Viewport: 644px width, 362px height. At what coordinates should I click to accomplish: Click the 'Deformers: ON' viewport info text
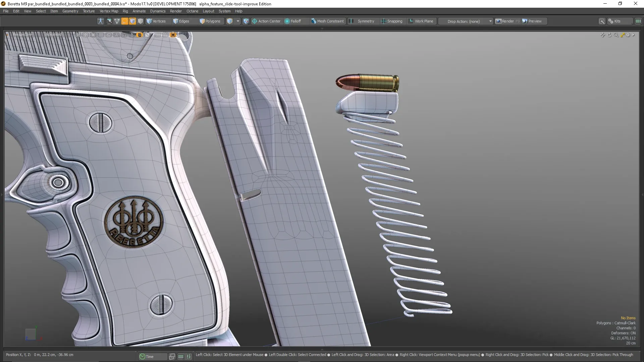[x=623, y=333]
